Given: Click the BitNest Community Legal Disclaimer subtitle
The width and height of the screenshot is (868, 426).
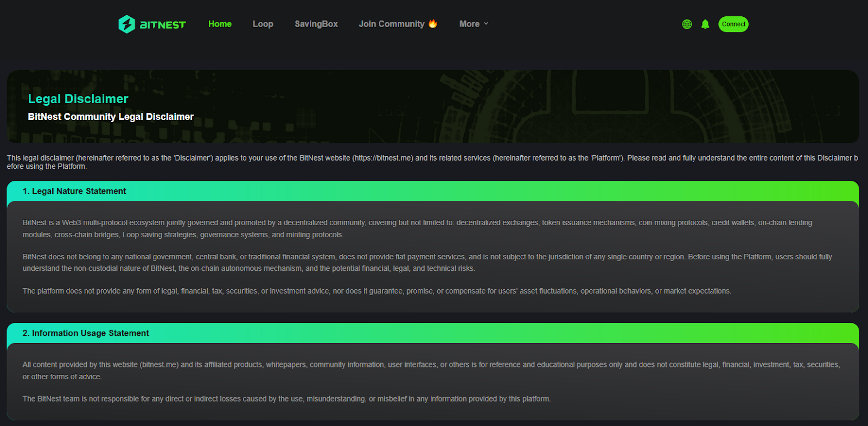Looking at the screenshot, I should pos(111,117).
